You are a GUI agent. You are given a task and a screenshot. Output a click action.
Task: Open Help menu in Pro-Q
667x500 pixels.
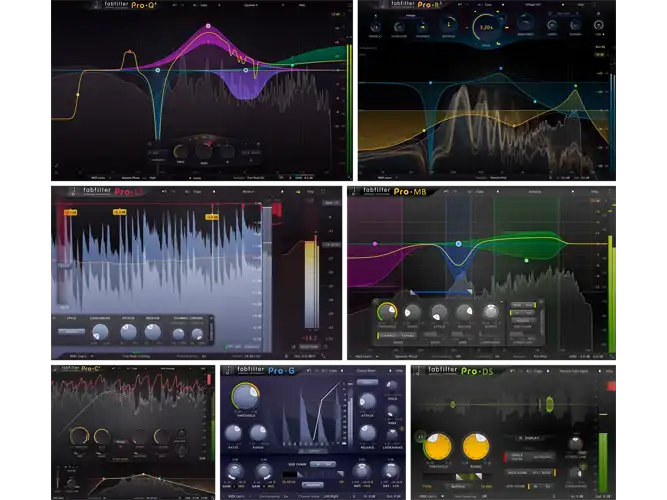point(302,5)
